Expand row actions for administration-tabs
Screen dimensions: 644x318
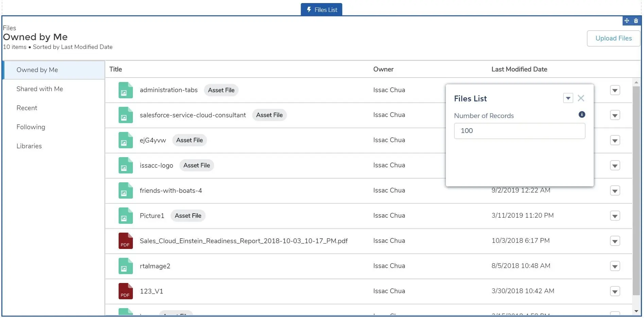tap(615, 90)
